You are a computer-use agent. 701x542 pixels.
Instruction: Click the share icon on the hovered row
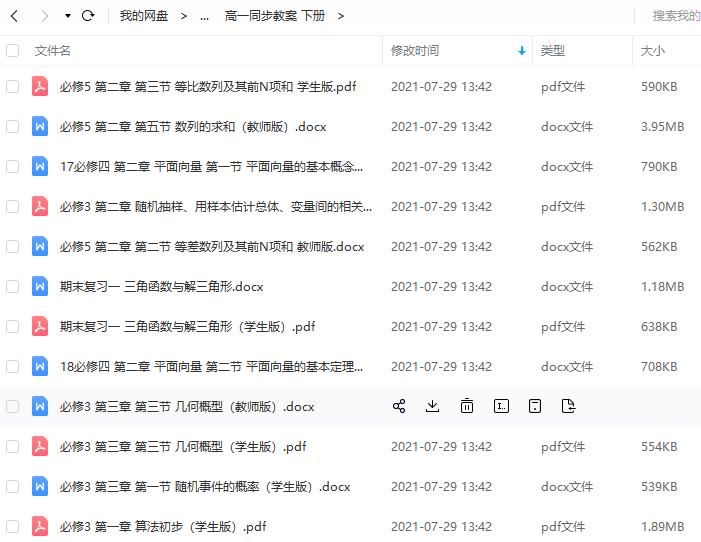399,406
